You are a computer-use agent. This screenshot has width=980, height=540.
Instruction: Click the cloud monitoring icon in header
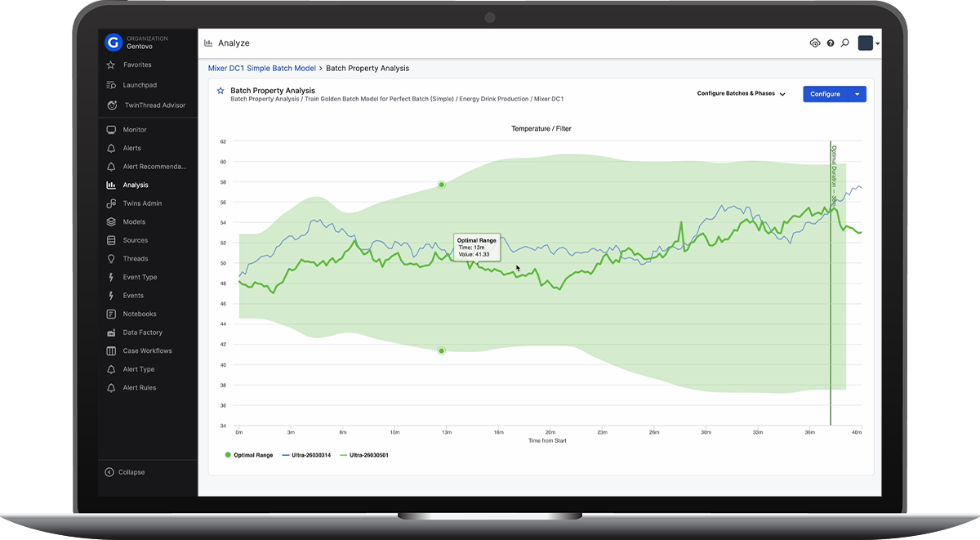point(814,43)
